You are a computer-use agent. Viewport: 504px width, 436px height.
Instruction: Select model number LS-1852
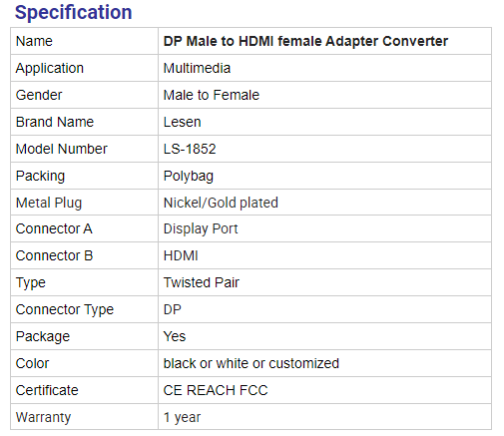[x=190, y=149]
